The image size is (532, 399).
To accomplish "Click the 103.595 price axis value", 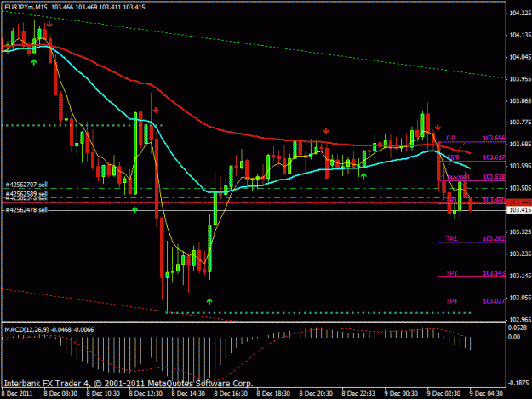I will pos(520,166).
